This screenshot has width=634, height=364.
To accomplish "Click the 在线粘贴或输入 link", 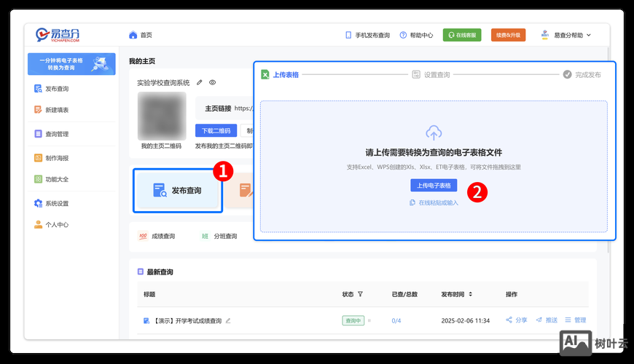I will click(434, 203).
